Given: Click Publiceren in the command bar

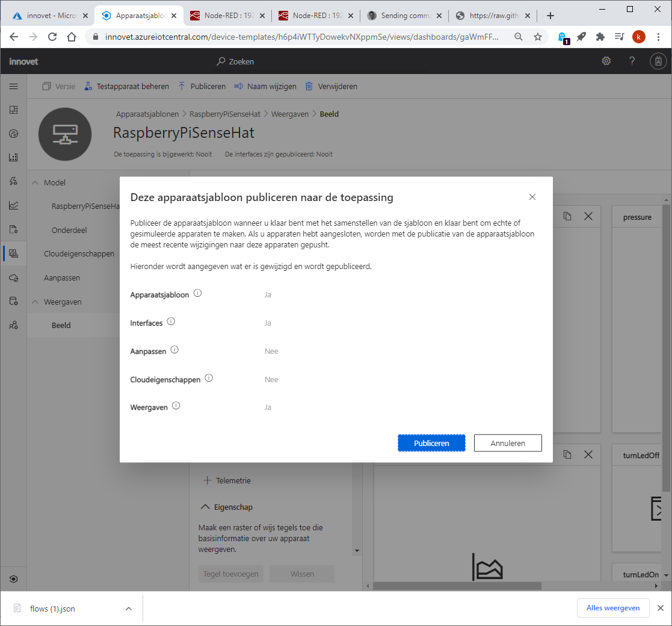Looking at the screenshot, I should [x=202, y=86].
